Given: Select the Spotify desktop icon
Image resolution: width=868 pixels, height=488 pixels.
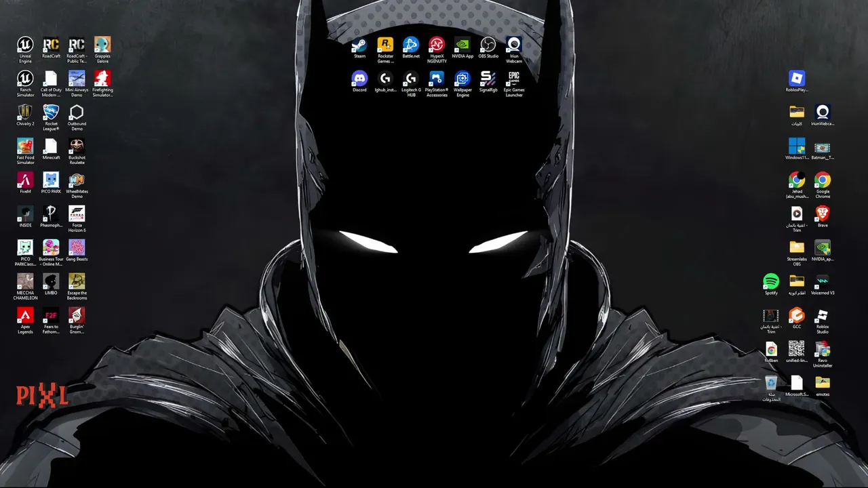Looking at the screenshot, I should [x=771, y=285].
